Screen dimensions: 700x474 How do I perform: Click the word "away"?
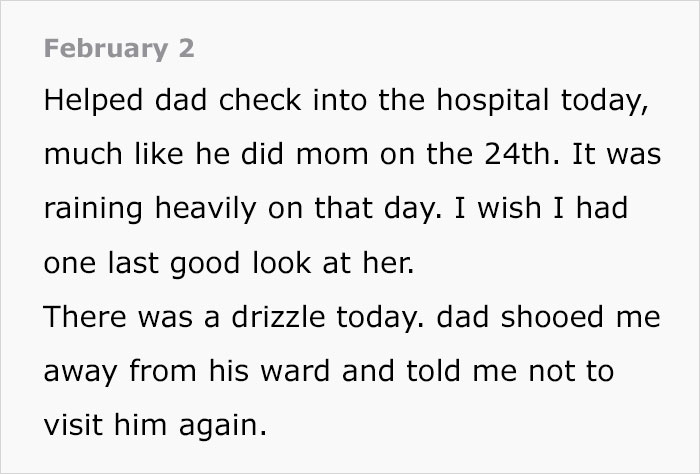[x=76, y=373]
